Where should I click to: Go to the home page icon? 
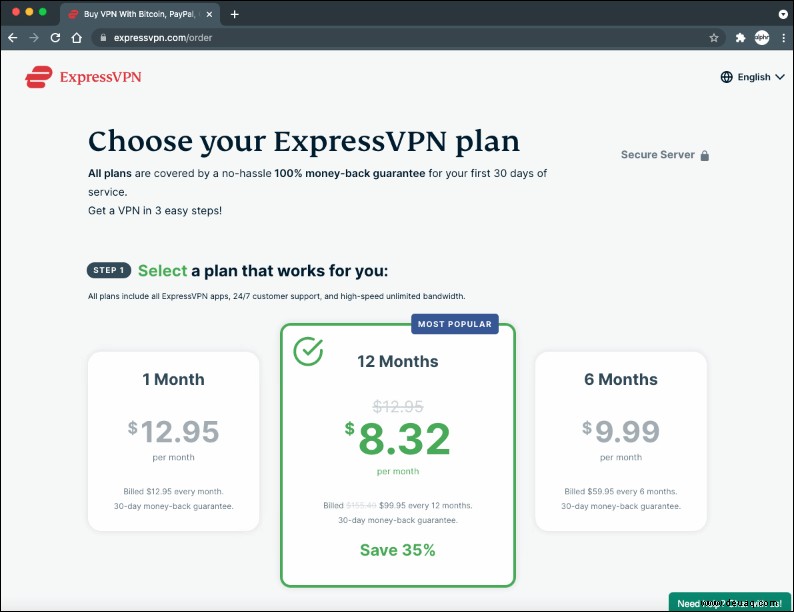76,38
